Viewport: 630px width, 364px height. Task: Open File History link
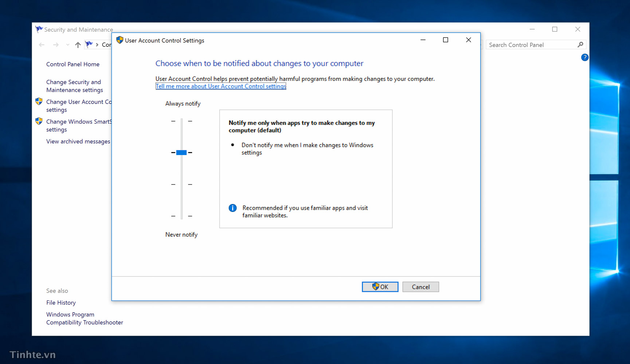pos(61,302)
